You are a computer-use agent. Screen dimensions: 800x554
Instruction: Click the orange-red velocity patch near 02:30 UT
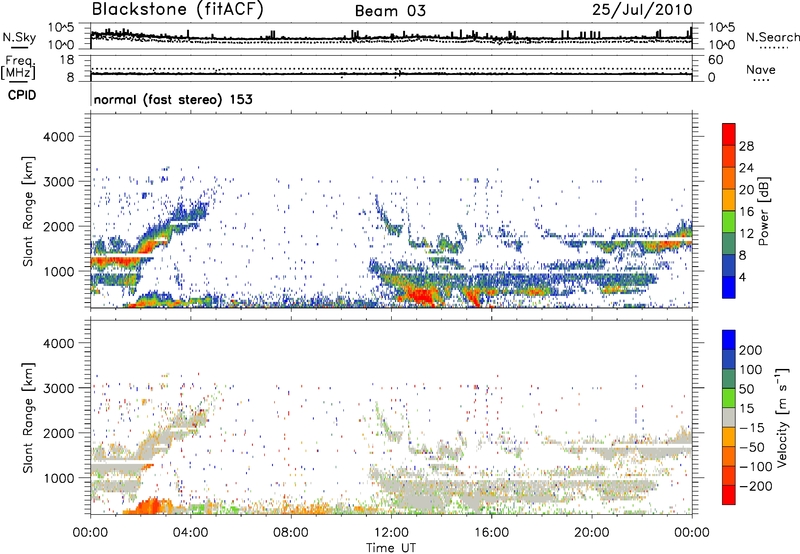[x=152, y=506]
